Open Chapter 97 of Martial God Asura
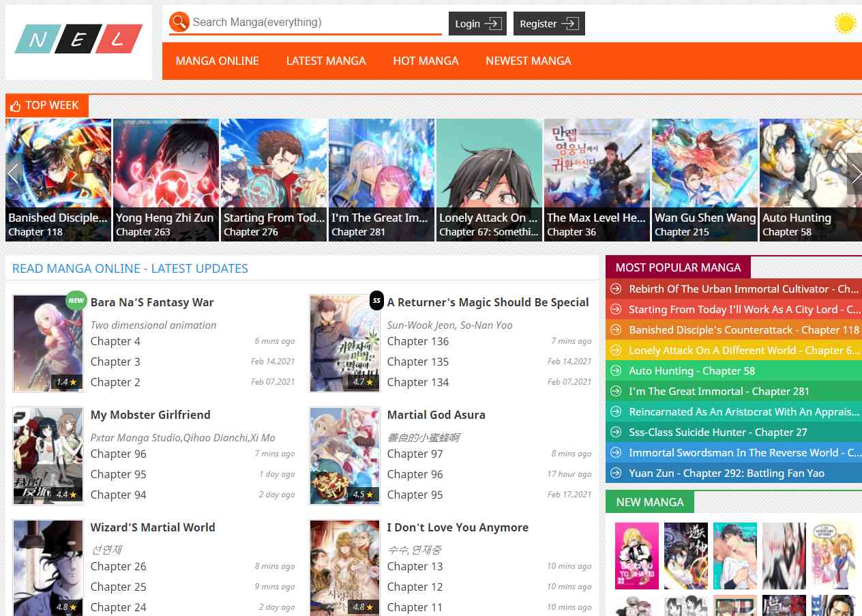 pos(415,454)
